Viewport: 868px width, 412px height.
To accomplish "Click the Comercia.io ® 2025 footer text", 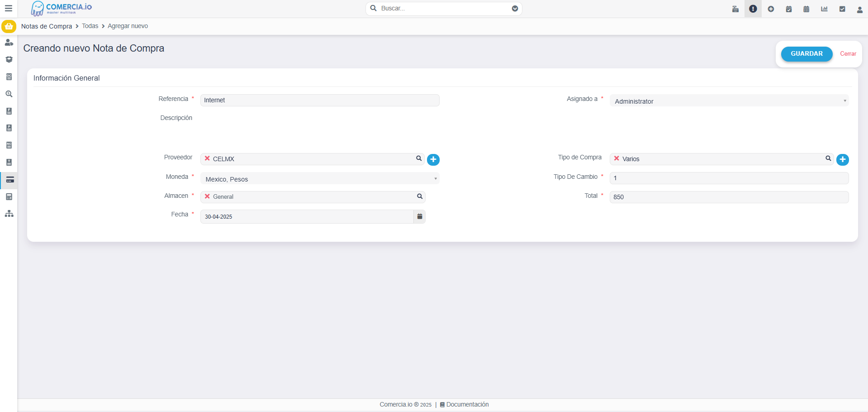I will 406,404.
